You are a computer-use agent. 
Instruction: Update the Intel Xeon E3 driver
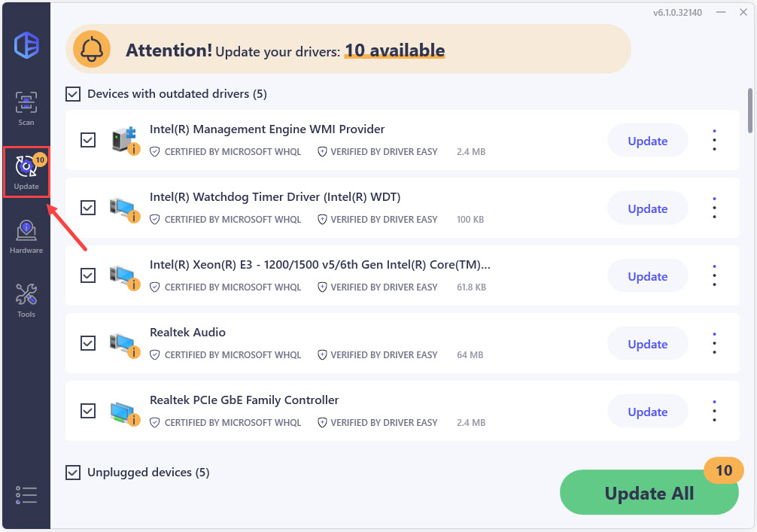(647, 276)
